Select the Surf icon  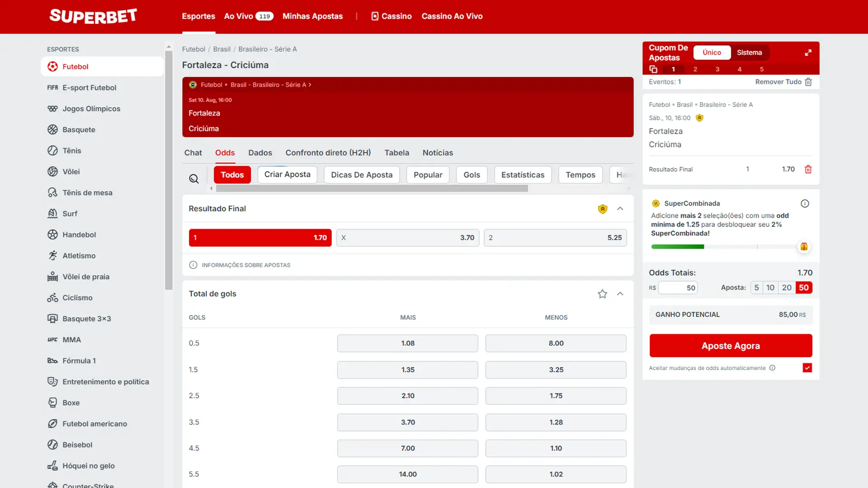coord(53,214)
